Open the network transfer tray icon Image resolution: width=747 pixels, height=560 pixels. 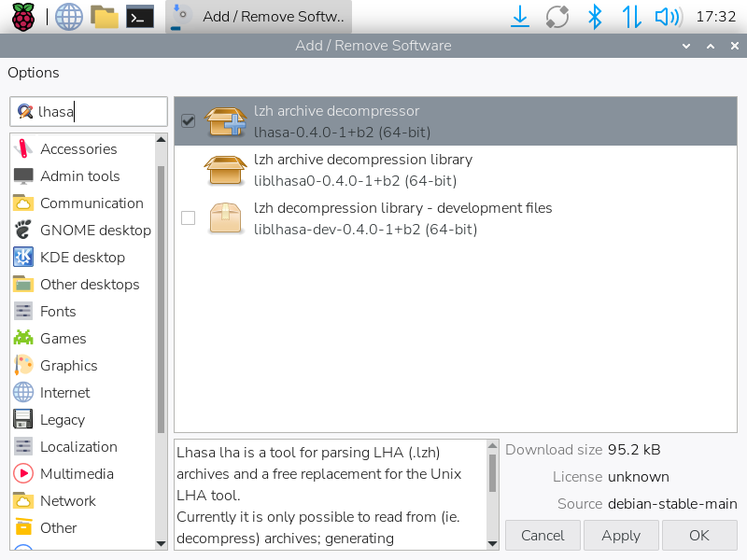tap(631, 16)
